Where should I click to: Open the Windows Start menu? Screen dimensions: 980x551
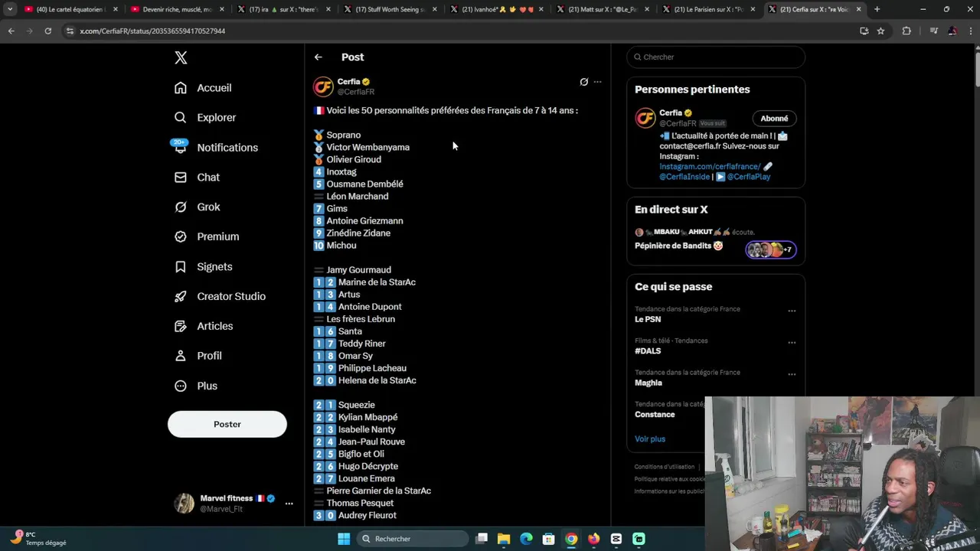344,539
